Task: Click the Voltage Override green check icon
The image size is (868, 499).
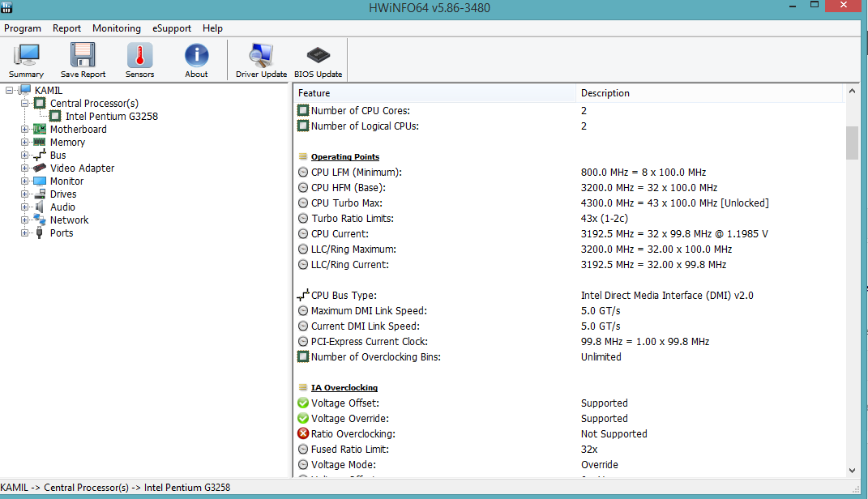Action: click(x=303, y=418)
